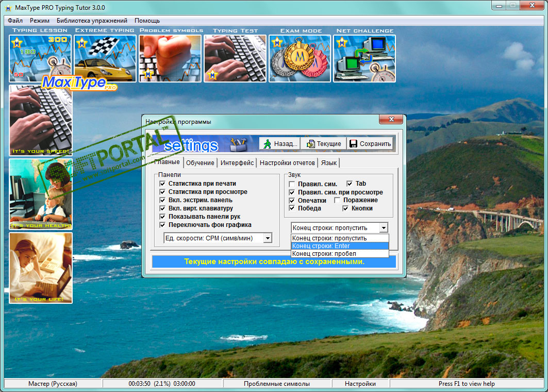Screen dimensions: 548x392
Task: Switch to the Главные tab
Action: click(x=167, y=162)
